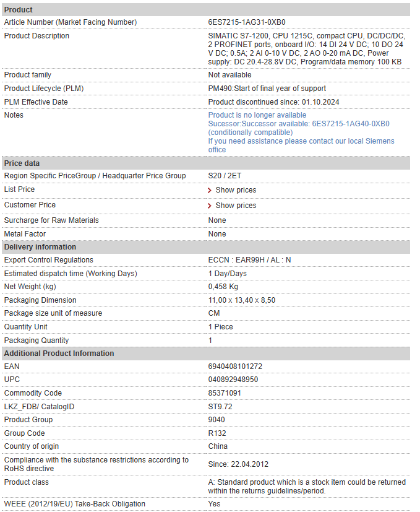Click the red arrow beside List Price
This screenshot has width=420, height=512.
[x=210, y=190]
